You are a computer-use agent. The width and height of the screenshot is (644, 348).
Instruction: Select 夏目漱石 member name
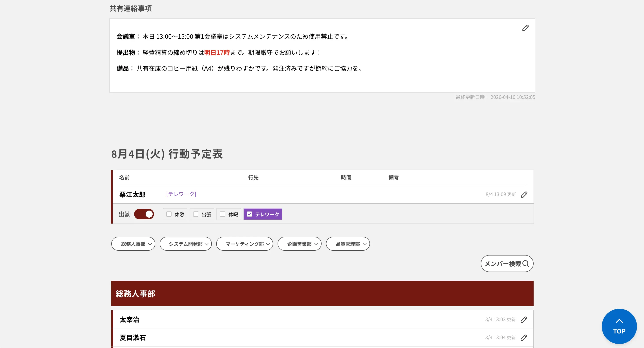click(133, 338)
